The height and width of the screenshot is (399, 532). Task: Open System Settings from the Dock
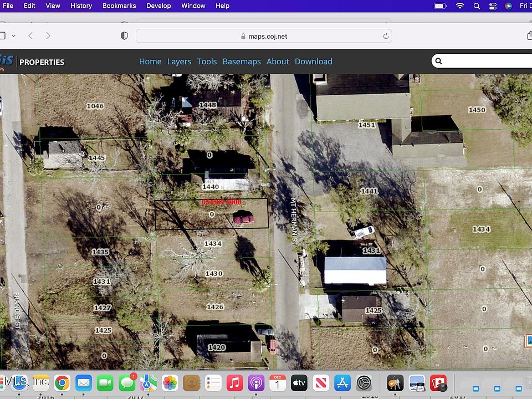[x=364, y=383]
